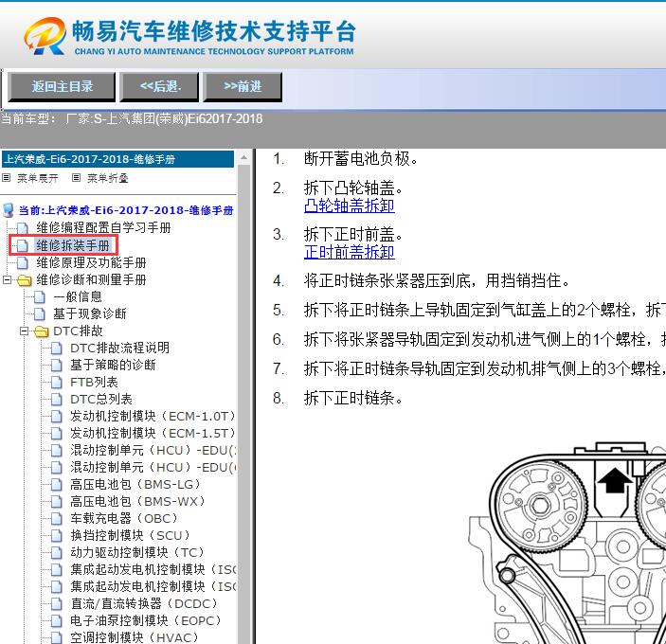Click page icon beside ECM-1.0T entry
The width and height of the screenshot is (666, 644).
point(56,417)
